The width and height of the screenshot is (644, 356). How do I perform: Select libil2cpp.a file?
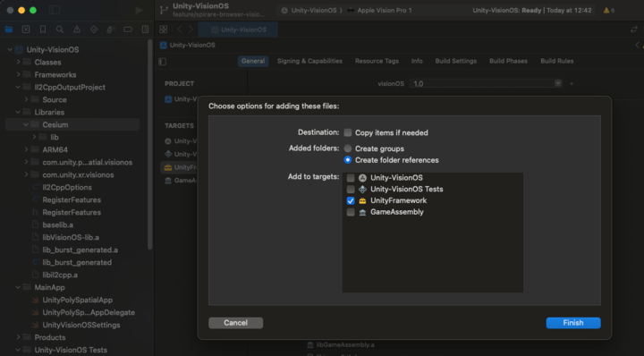pyautogui.click(x=60, y=275)
